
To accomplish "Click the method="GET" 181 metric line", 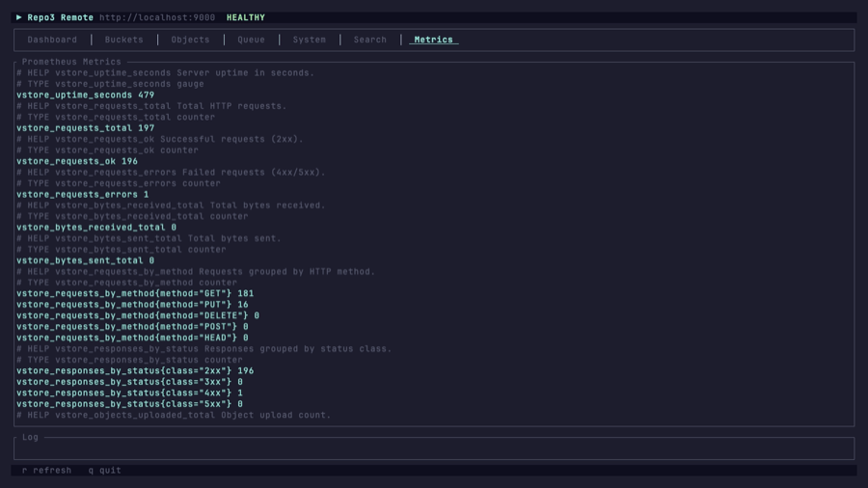I will (135, 294).
